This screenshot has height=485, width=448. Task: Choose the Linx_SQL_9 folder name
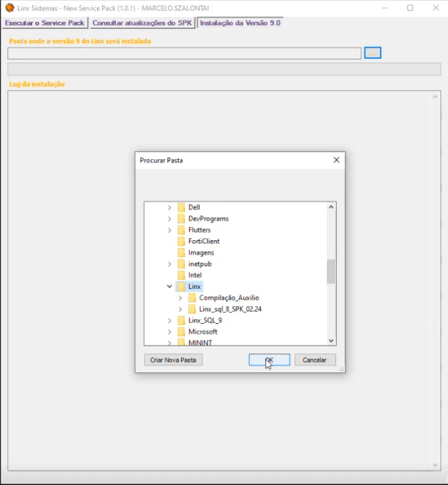(x=205, y=321)
